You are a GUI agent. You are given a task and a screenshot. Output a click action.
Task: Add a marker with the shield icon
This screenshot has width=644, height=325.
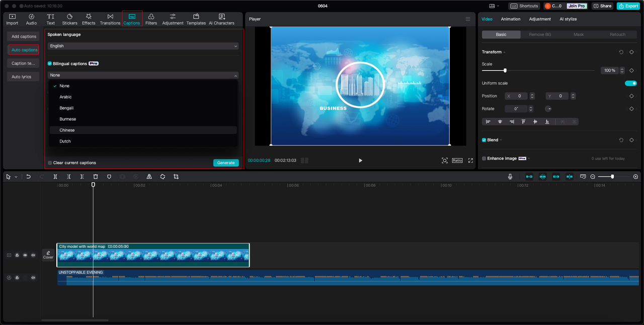[109, 177]
